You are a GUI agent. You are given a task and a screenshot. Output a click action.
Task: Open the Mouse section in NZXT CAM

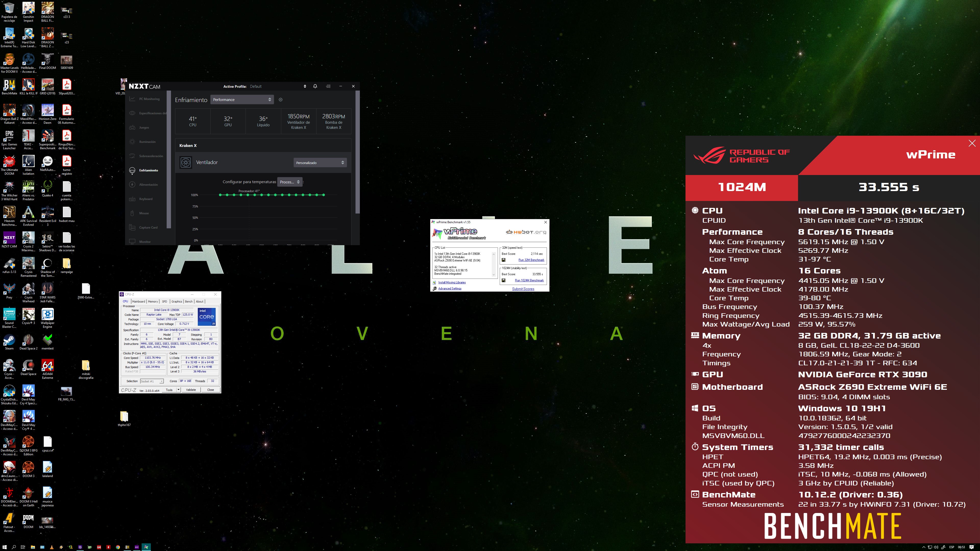140,213
